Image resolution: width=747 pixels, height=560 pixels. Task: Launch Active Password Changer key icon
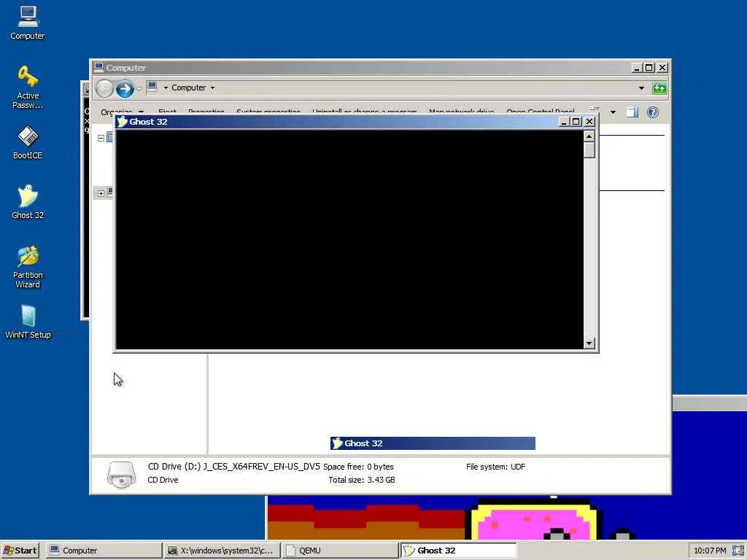28,87
